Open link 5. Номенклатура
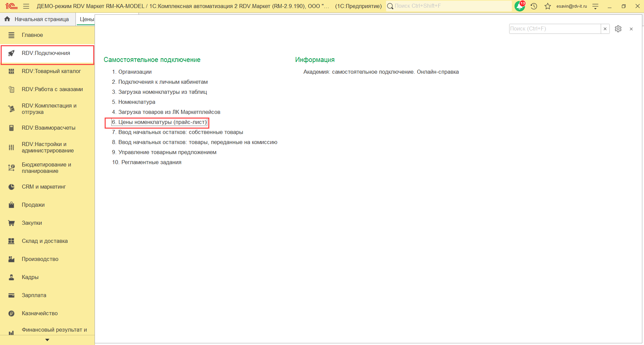This screenshot has height=345, width=644. pyautogui.click(x=134, y=102)
